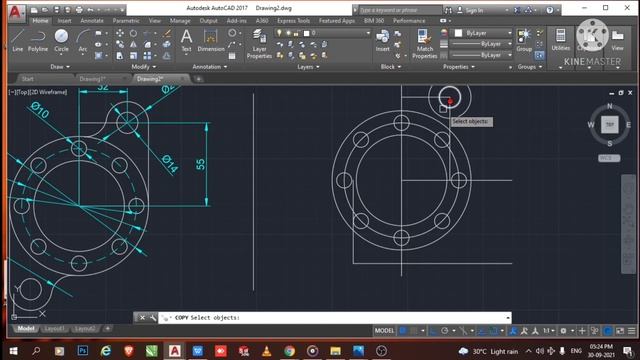The image size is (640, 360).
Task: Select the Polyline tool
Action: click(38, 40)
